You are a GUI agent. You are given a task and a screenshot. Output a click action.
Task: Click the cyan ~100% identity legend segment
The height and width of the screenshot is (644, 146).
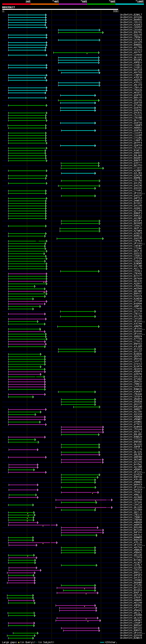pos(130,4)
